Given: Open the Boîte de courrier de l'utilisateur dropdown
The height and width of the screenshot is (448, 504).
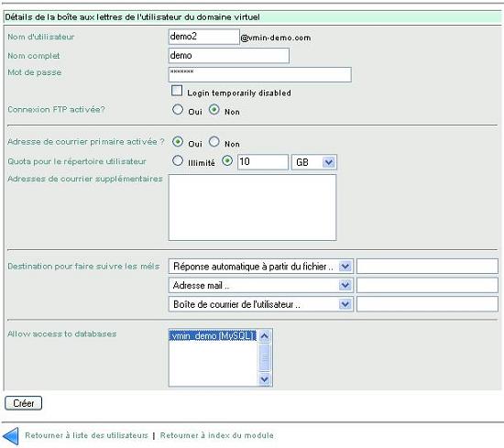Looking at the screenshot, I should pos(260,304).
